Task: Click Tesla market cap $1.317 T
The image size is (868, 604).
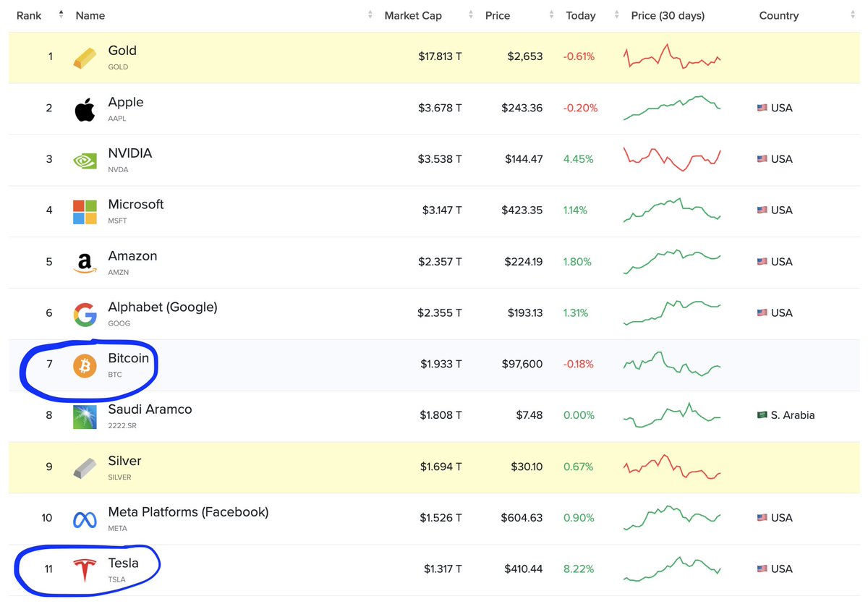Action: (x=443, y=569)
